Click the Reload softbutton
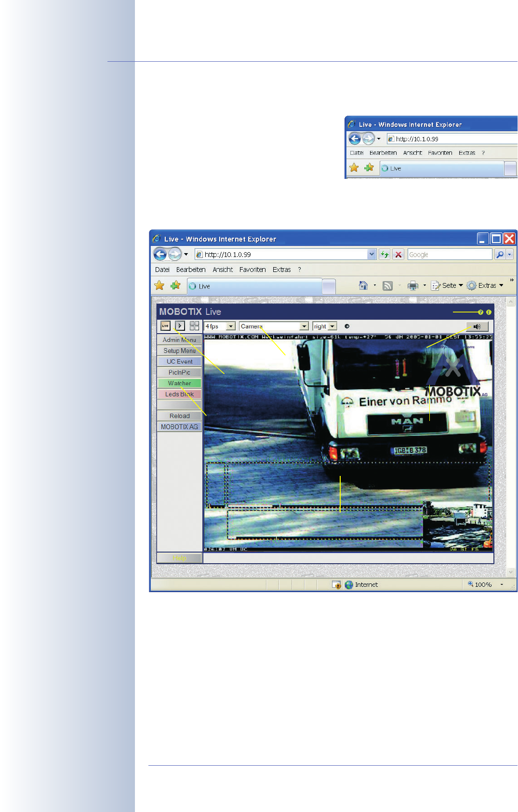This screenshot has width=518, height=812. click(179, 416)
